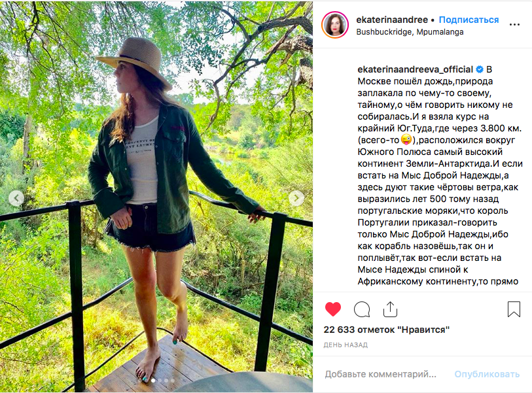Click the red heart like icon

coord(332,309)
